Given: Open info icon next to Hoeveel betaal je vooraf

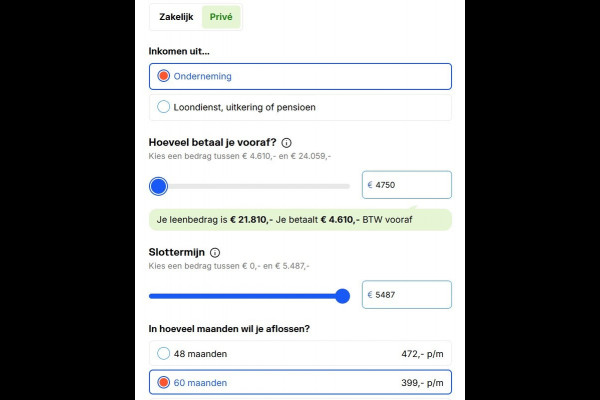Looking at the screenshot, I should [286, 143].
